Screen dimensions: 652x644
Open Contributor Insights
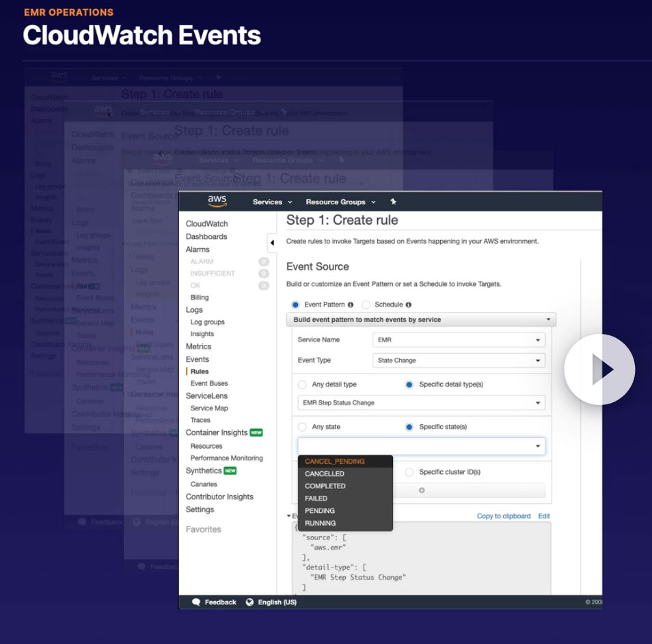(x=219, y=496)
